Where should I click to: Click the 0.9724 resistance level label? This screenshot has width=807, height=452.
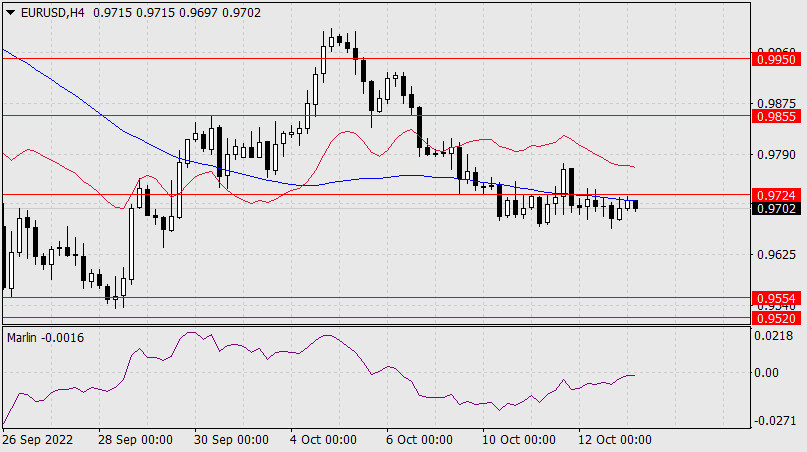[x=777, y=194]
